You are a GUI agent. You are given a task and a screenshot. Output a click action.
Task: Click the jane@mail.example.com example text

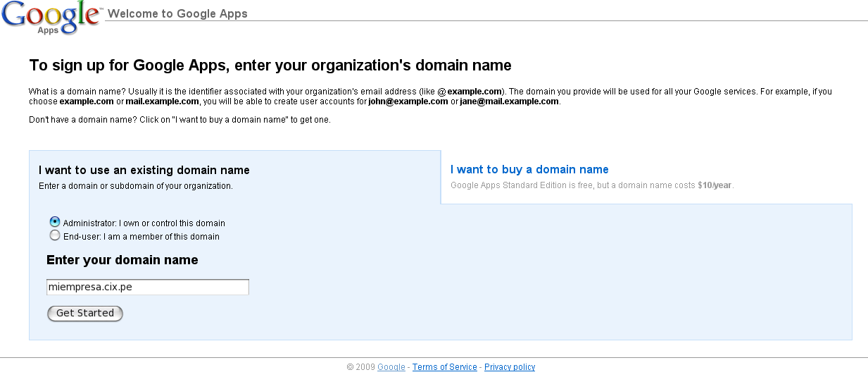click(509, 101)
